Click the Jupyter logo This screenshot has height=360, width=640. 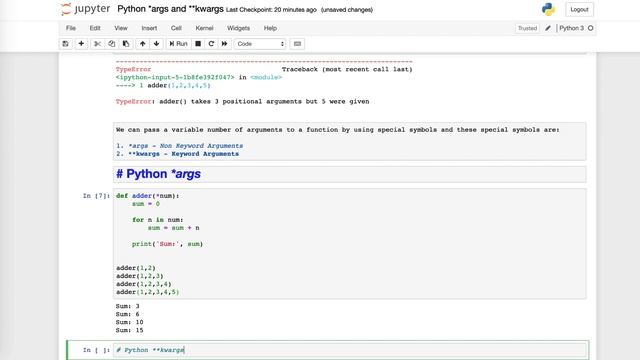(x=85, y=9)
